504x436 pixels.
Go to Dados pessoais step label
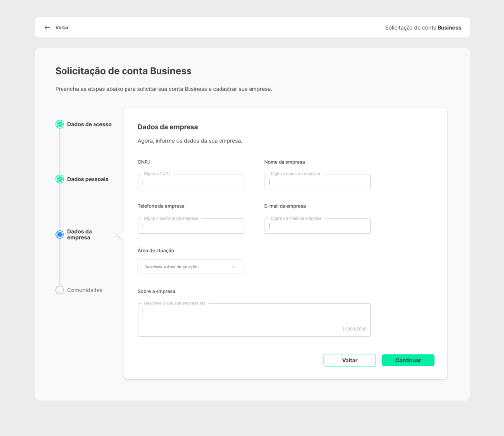(88, 179)
